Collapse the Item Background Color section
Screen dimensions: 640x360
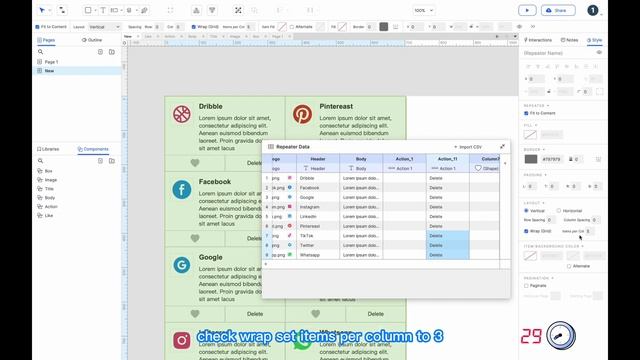point(553,246)
